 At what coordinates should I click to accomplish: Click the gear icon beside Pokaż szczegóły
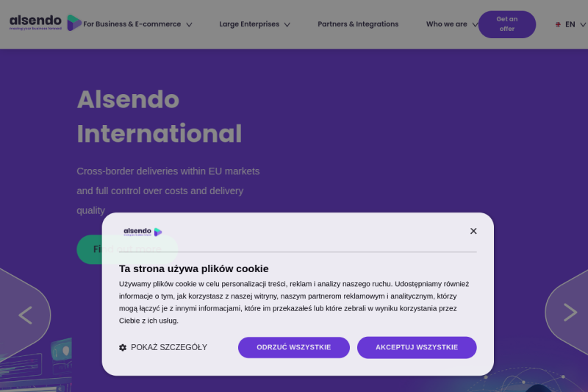coord(123,348)
